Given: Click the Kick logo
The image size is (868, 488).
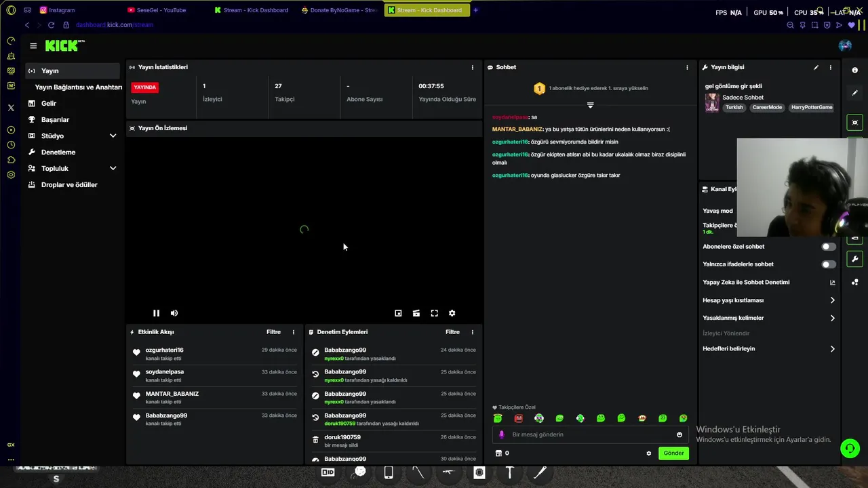Looking at the screenshot, I should pyautogui.click(x=64, y=45).
